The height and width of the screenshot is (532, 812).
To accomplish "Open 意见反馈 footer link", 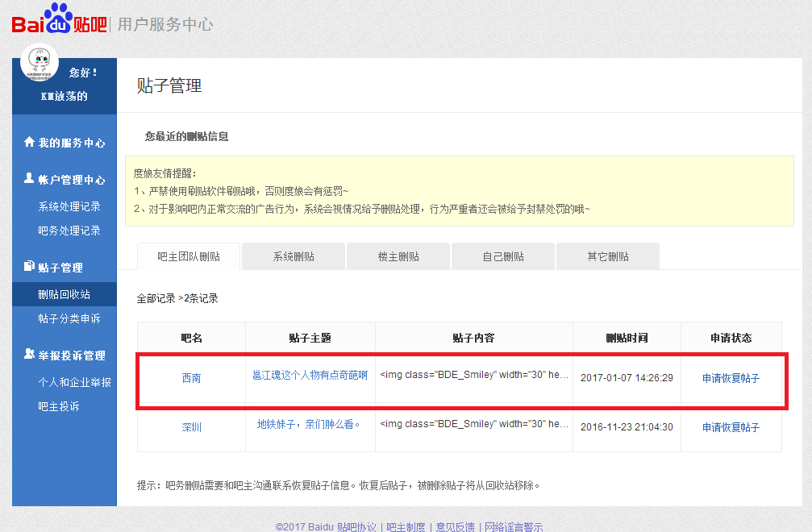I will (455, 527).
